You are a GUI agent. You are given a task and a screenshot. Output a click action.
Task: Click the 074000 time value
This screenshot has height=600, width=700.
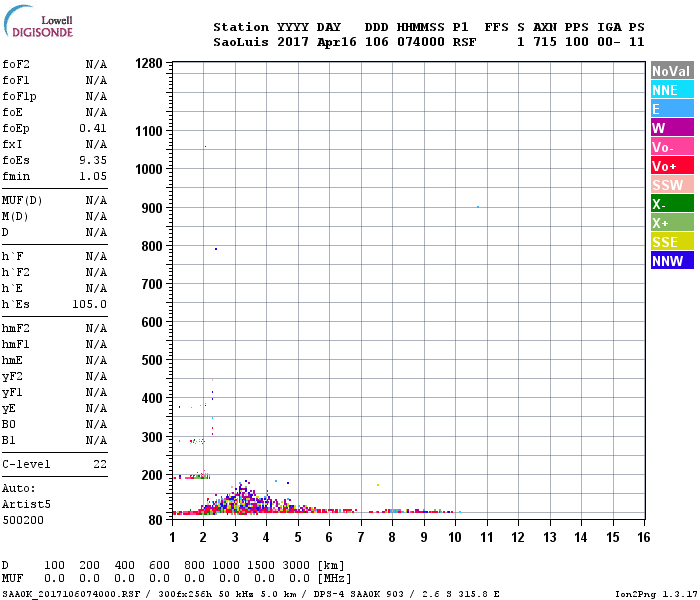421,42
